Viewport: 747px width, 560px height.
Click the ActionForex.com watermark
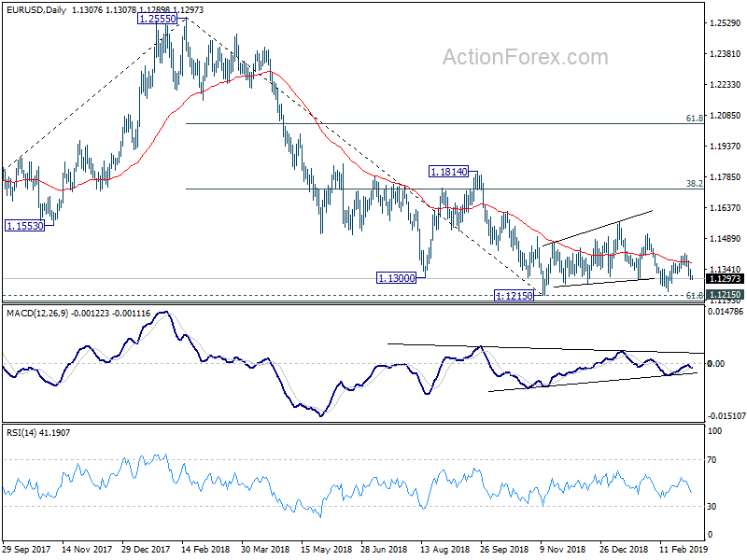(x=526, y=57)
